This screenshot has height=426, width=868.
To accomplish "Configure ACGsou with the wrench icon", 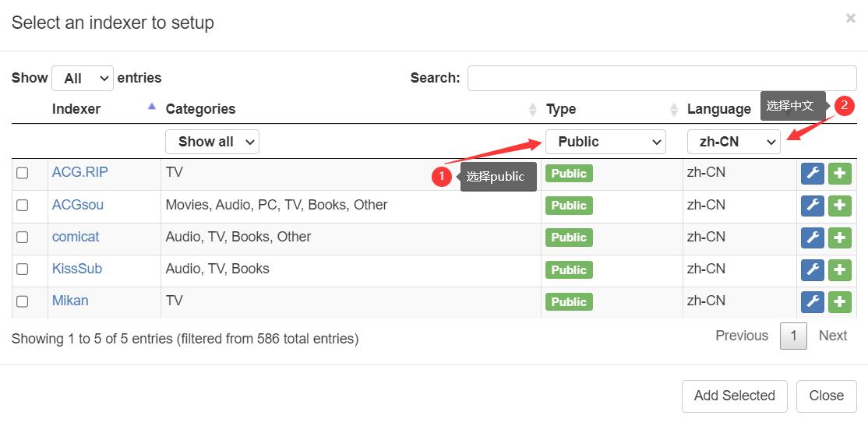I will tap(813, 206).
